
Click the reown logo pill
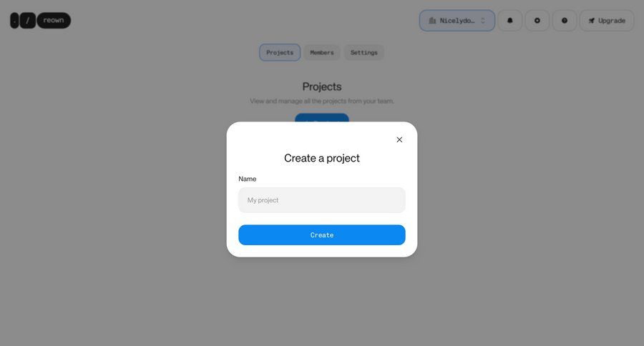[54, 20]
